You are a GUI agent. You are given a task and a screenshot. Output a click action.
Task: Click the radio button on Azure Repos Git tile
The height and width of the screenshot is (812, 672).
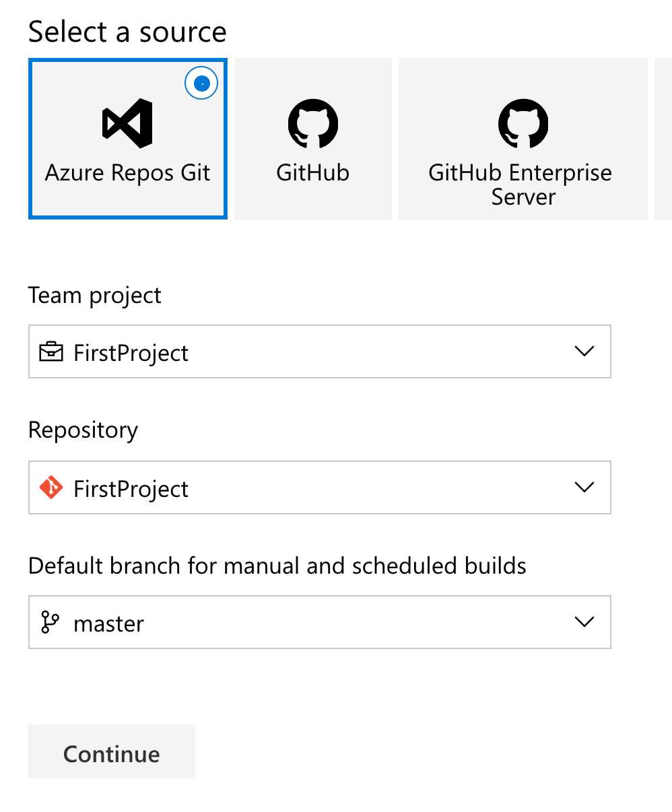point(201,83)
